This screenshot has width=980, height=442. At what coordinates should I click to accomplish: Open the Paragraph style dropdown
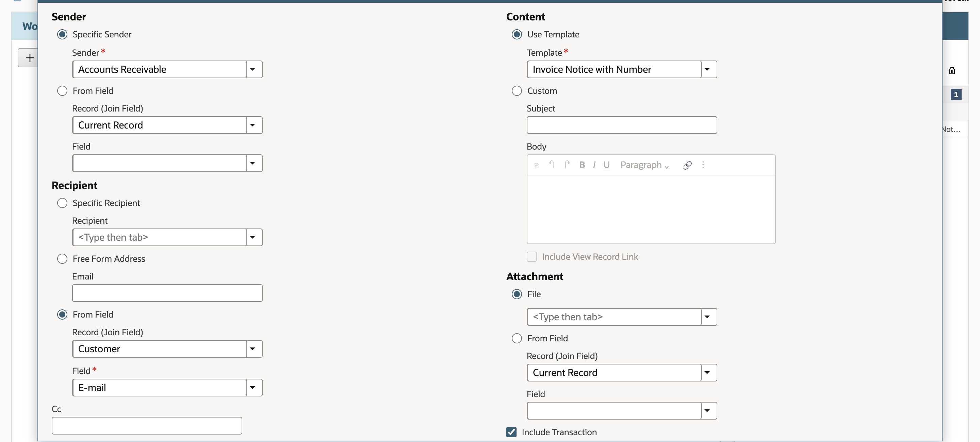(x=644, y=165)
